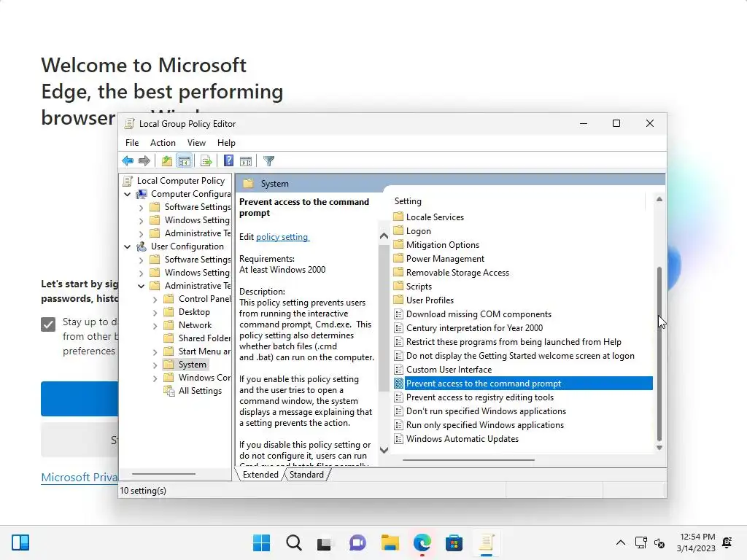Expand the Network tree node
Image resolution: width=747 pixels, height=560 pixels.
(155, 326)
